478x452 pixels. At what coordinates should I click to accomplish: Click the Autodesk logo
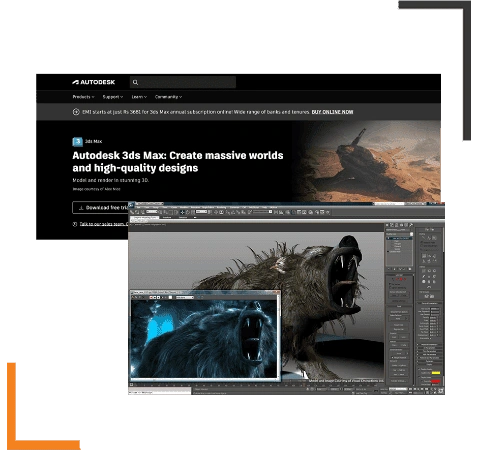point(94,82)
